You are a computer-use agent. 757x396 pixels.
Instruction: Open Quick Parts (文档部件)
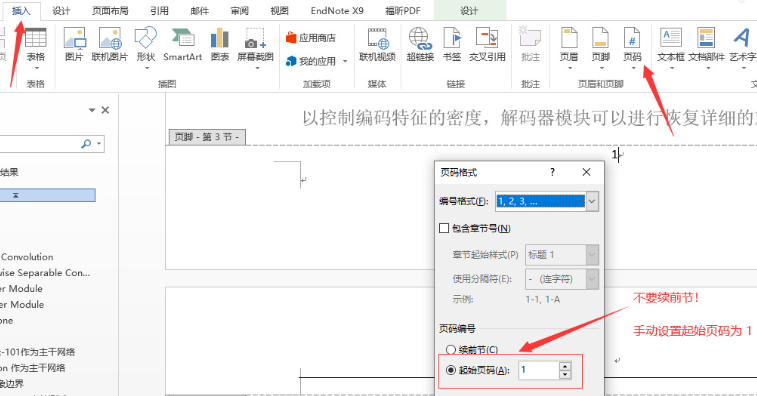[706, 48]
